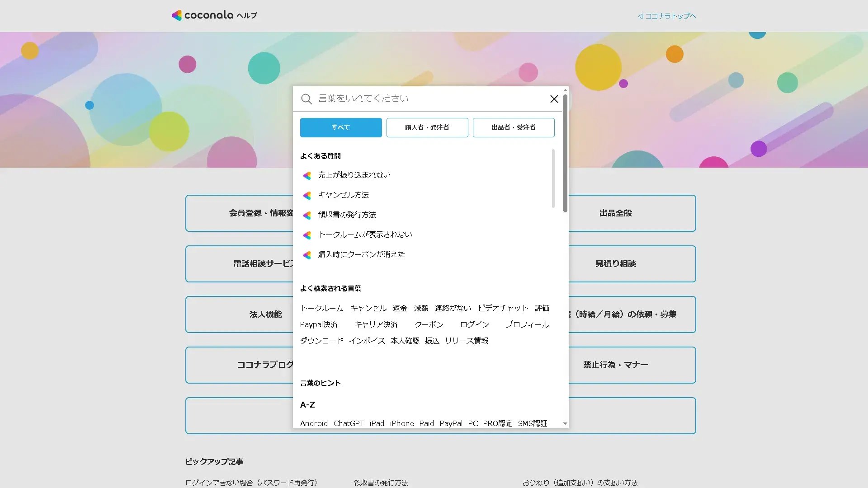Click the search panel scrollbar thumb
Image resolution: width=868 pixels, height=488 pixels.
point(565,154)
